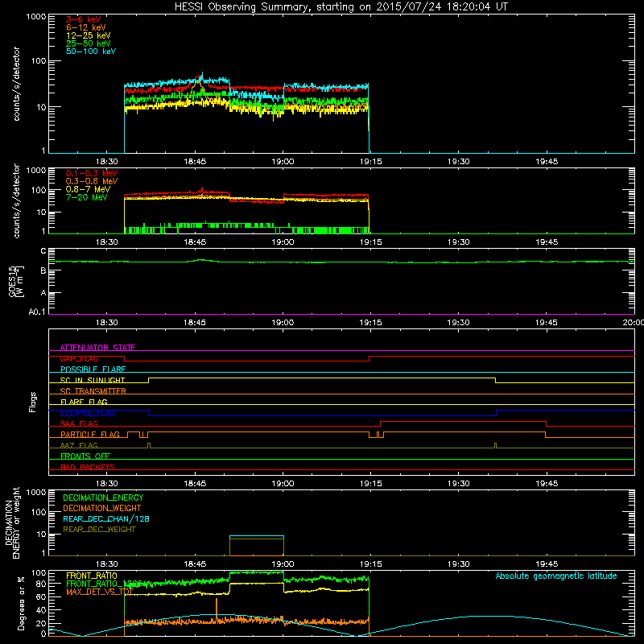Select the GAP_FLAG label
Viewport: 644px width, 644px height.
pyautogui.click(x=79, y=358)
